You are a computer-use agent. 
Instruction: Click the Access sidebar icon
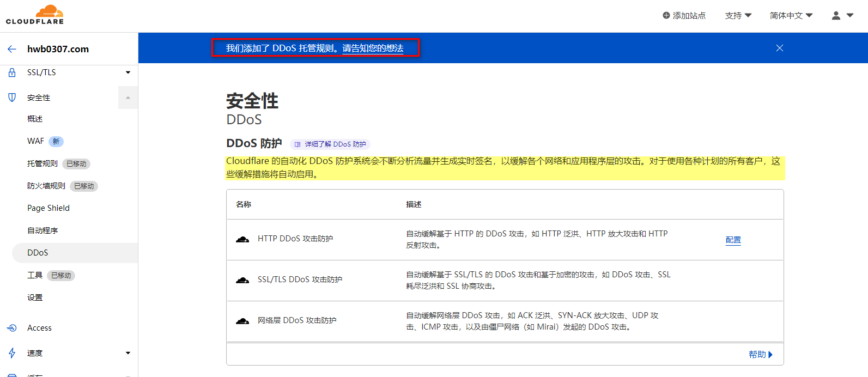[x=12, y=328]
